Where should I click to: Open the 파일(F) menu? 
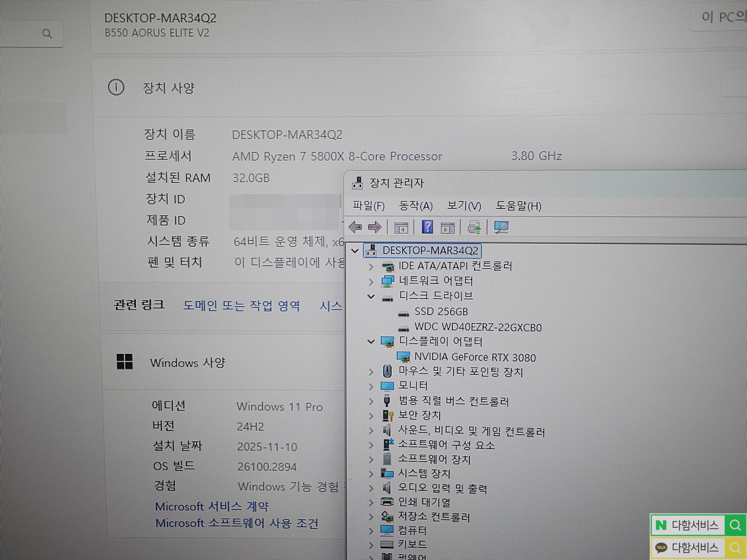tap(368, 206)
